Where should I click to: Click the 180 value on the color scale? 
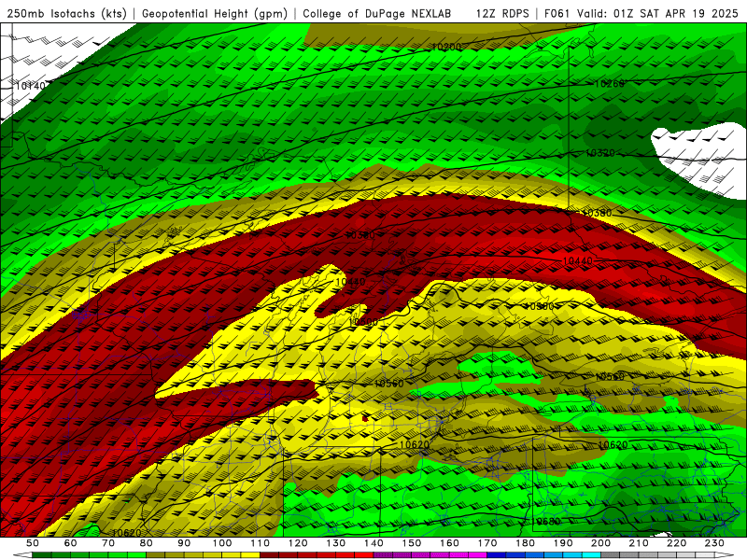point(525,543)
